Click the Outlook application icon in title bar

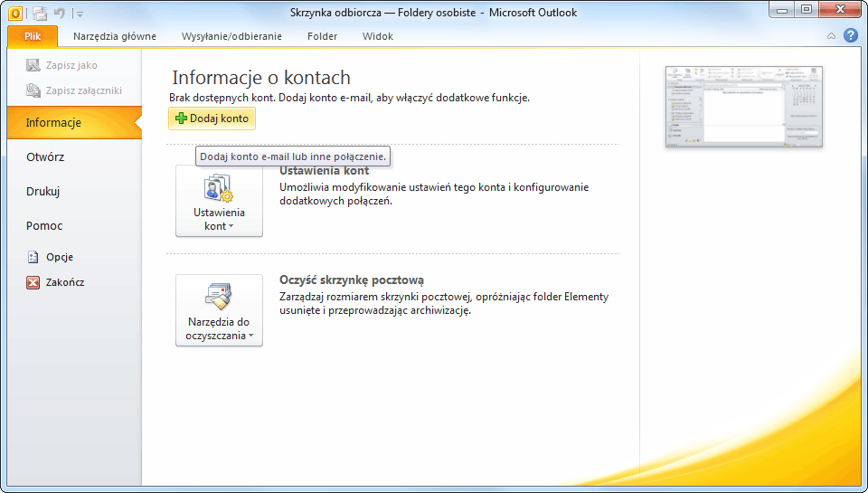click(15, 13)
